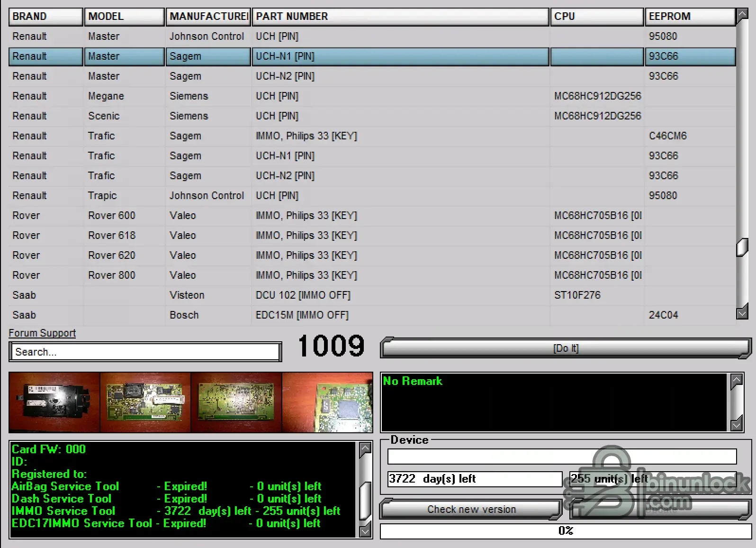The height and width of the screenshot is (548, 756).
Task: Select the Saab Bosch EDC15M row
Action: point(372,315)
